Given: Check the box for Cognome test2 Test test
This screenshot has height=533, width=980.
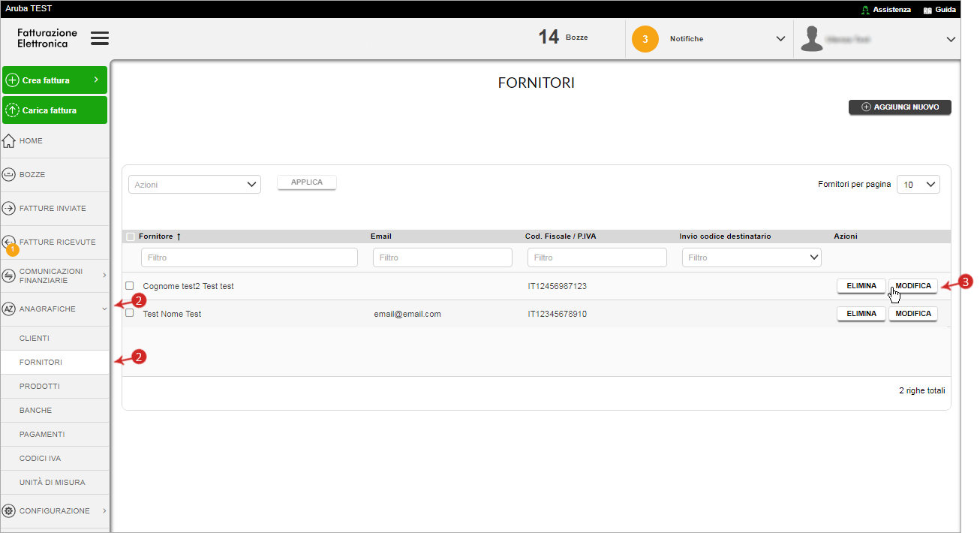Looking at the screenshot, I should [130, 286].
